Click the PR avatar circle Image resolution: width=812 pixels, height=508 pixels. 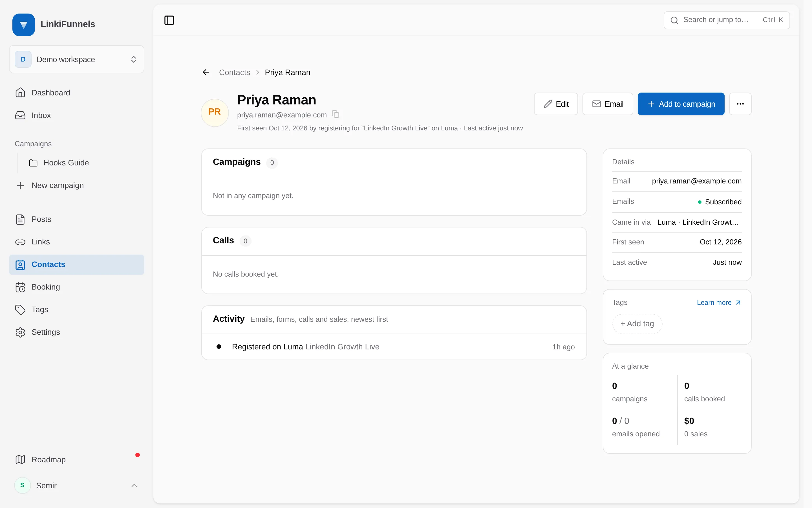tap(215, 113)
